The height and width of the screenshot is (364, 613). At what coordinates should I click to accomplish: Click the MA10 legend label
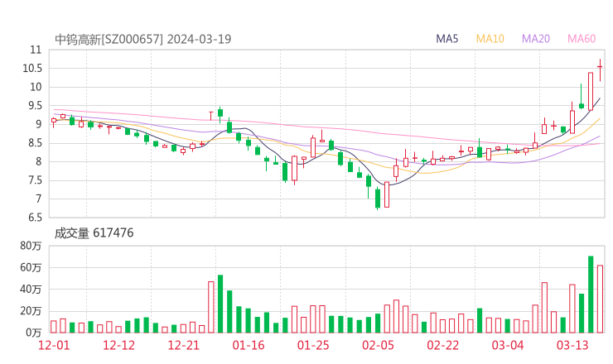490,39
